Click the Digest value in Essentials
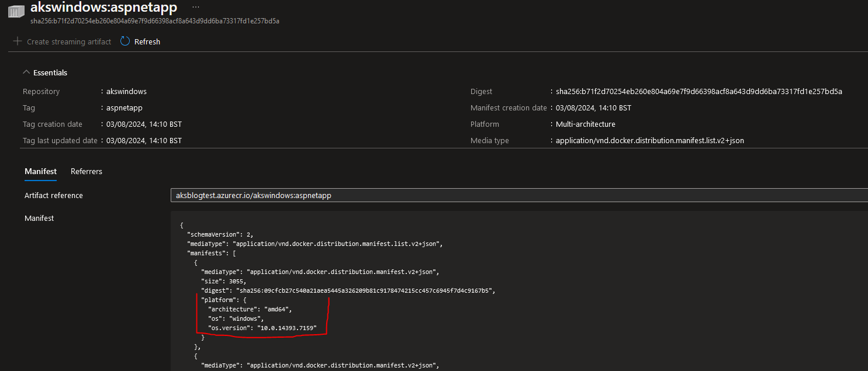868x371 pixels. pyautogui.click(x=698, y=91)
